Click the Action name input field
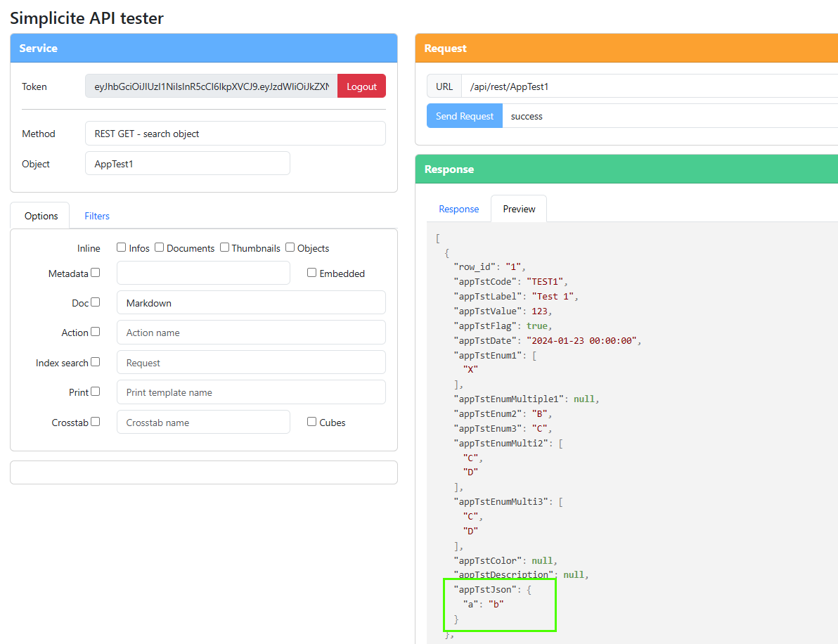This screenshot has height=644, width=838. 251,333
